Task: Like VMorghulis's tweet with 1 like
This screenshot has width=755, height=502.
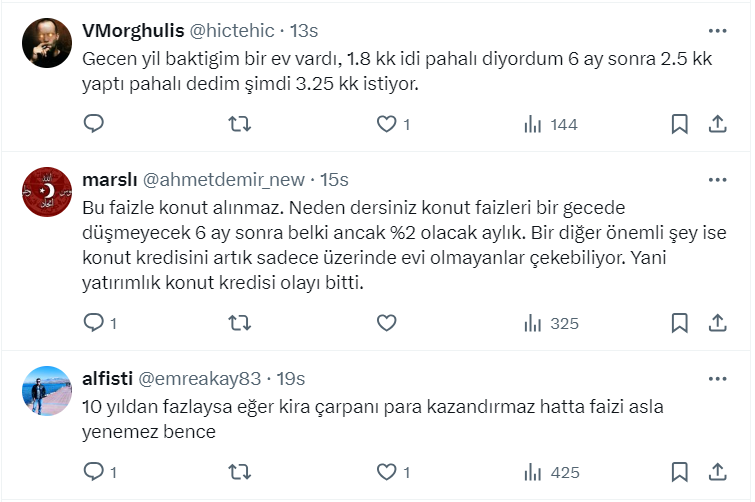Action: coord(386,124)
